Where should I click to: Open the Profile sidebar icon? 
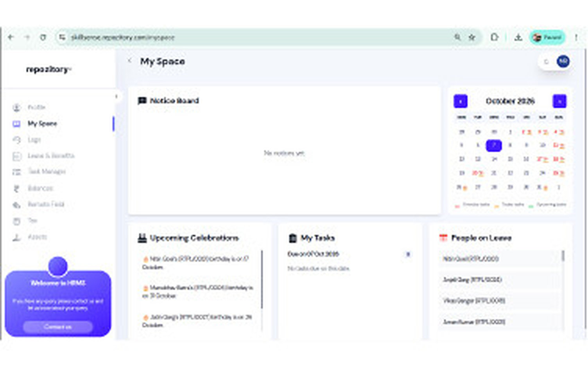click(x=16, y=107)
